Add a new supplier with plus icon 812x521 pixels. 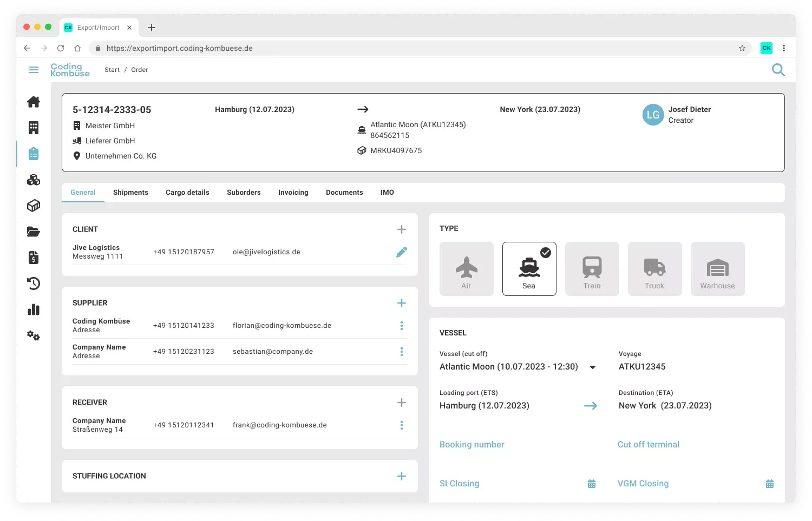click(x=402, y=303)
